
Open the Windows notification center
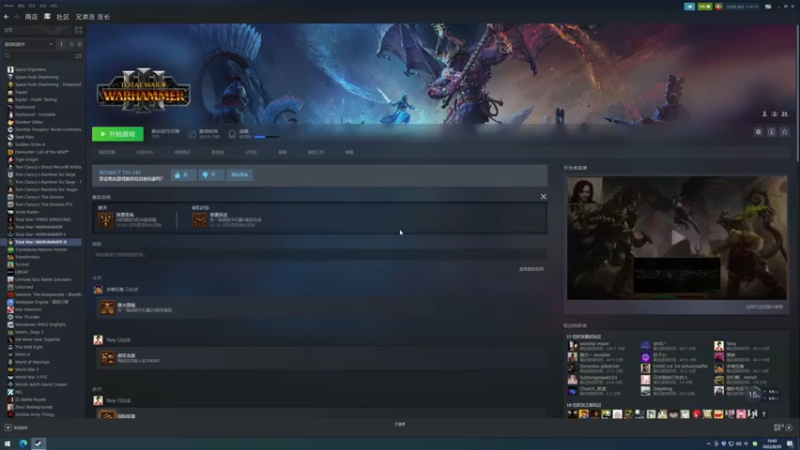[790, 444]
